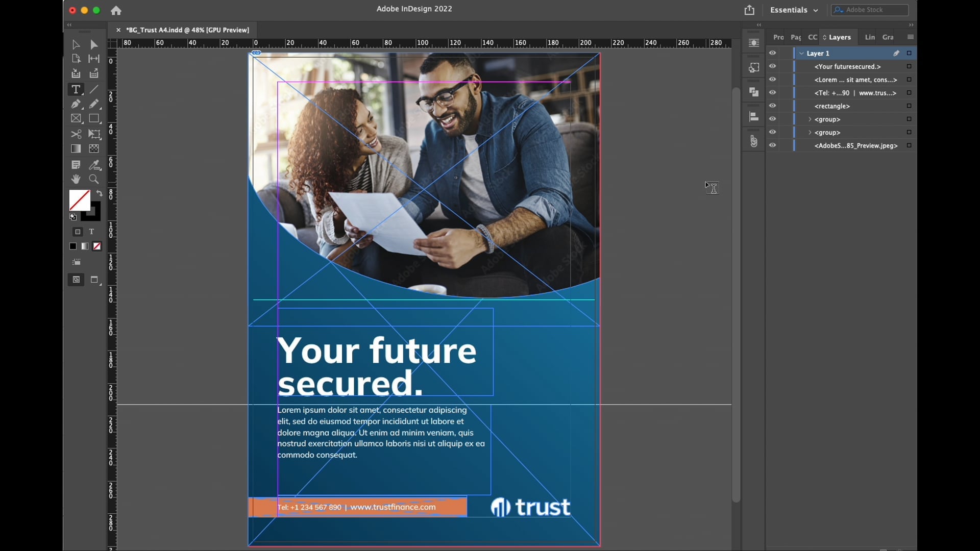Collapse the Layer 1 disclosure arrow
This screenshot has width=980, height=551.
[802, 54]
